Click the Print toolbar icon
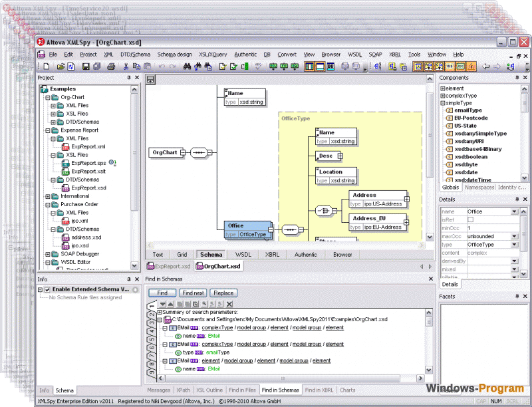This screenshot has height=407, width=532. tap(111, 67)
